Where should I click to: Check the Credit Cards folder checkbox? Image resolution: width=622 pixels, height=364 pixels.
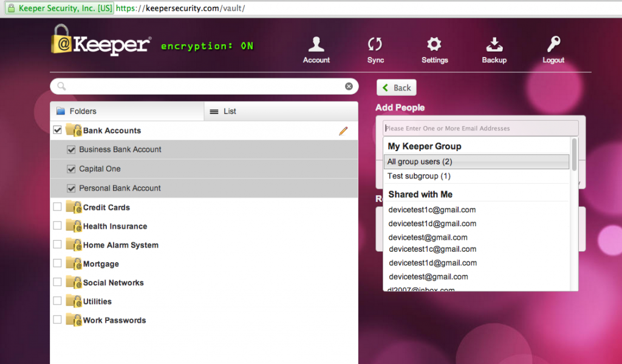tap(58, 207)
